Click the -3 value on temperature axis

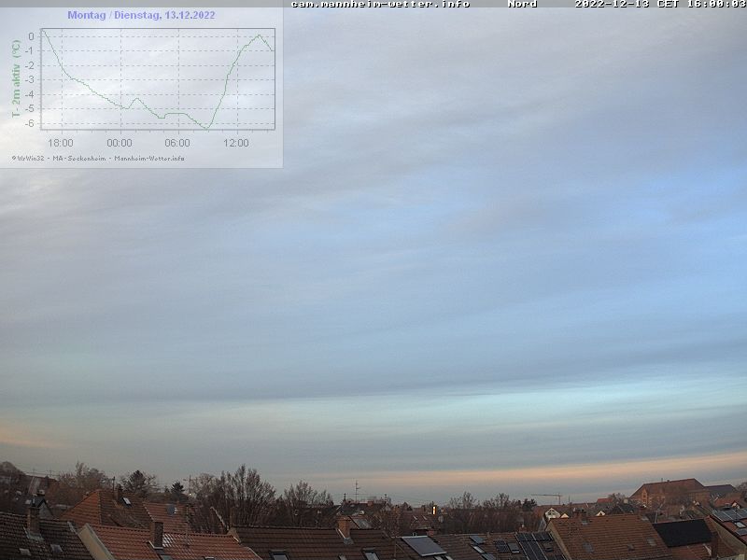pos(31,80)
